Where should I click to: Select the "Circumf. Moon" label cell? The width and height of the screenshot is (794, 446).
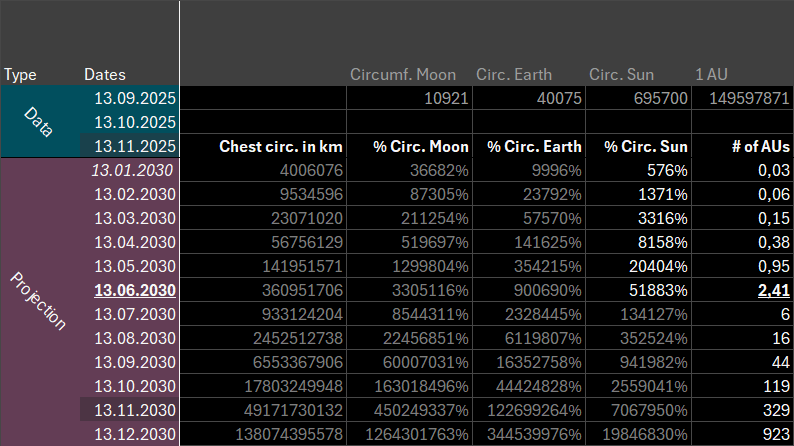403,75
